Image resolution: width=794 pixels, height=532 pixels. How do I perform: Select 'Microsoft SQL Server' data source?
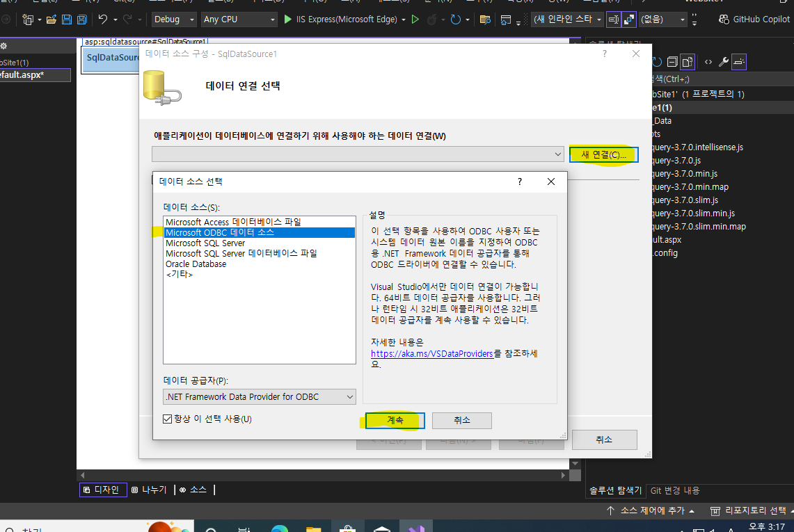pos(259,243)
